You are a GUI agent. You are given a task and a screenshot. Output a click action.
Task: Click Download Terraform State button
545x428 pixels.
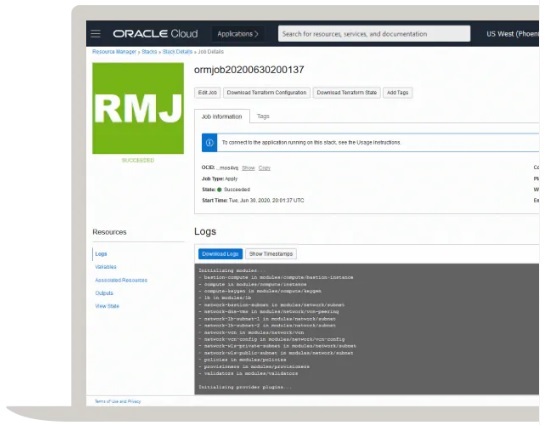tap(347, 92)
